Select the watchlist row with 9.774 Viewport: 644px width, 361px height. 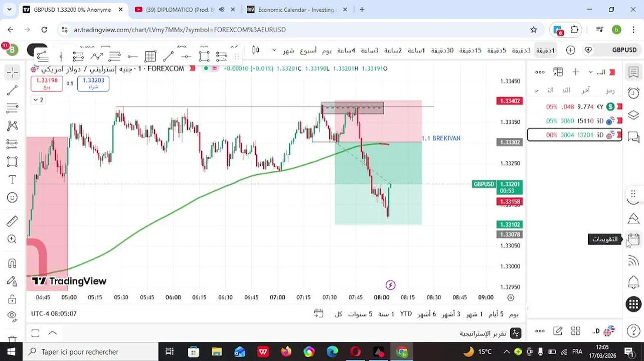point(575,107)
